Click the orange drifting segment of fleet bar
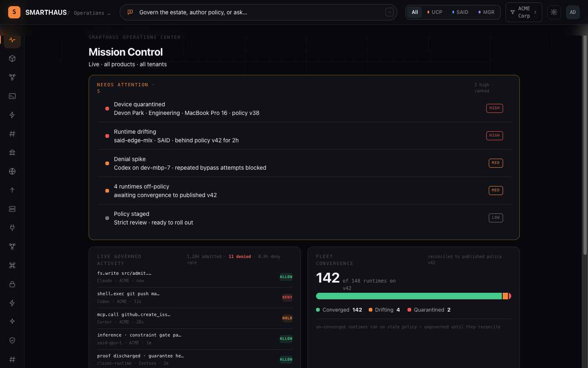 pos(505,296)
